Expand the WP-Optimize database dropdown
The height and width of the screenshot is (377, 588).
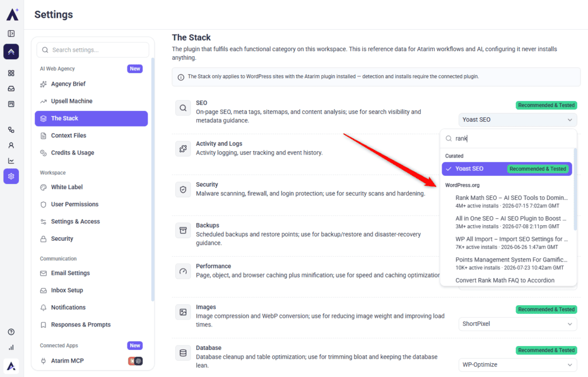(x=517, y=364)
